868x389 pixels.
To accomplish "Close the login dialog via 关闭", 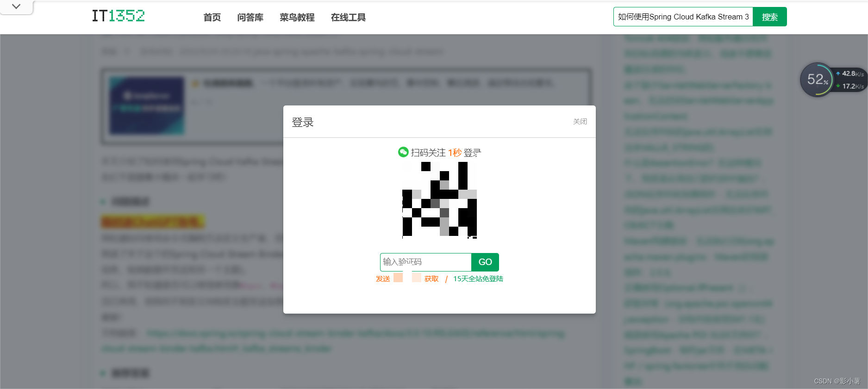I will point(580,121).
